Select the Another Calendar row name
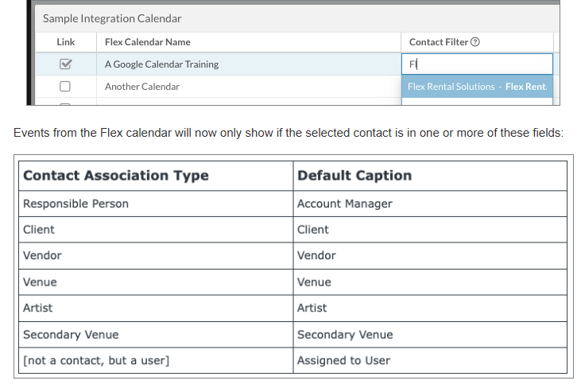Image resolution: width=581 pixels, height=392 pixels. pyautogui.click(x=142, y=86)
